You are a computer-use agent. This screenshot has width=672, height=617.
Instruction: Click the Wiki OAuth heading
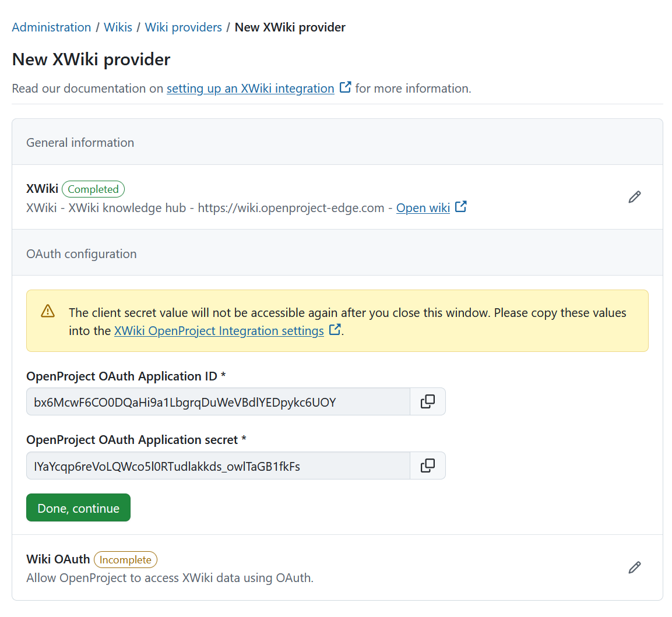58,559
